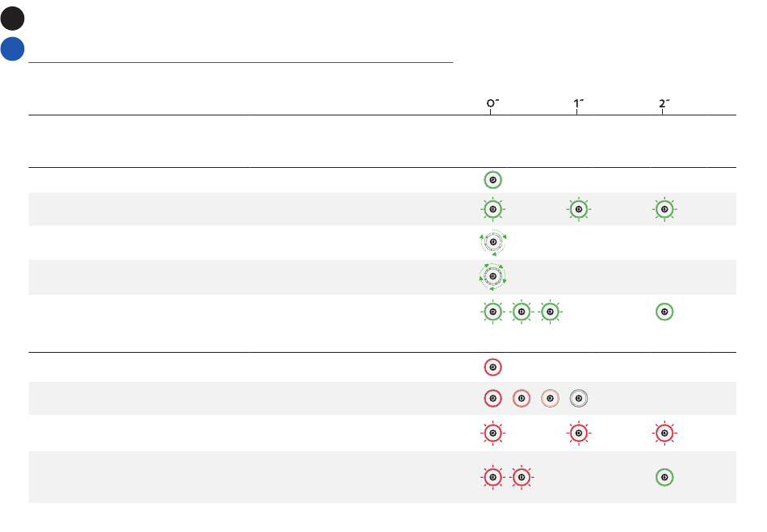The width and height of the screenshot is (767, 532).
Task: Click the gray faded-out LED icon
Action: point(579,399)
